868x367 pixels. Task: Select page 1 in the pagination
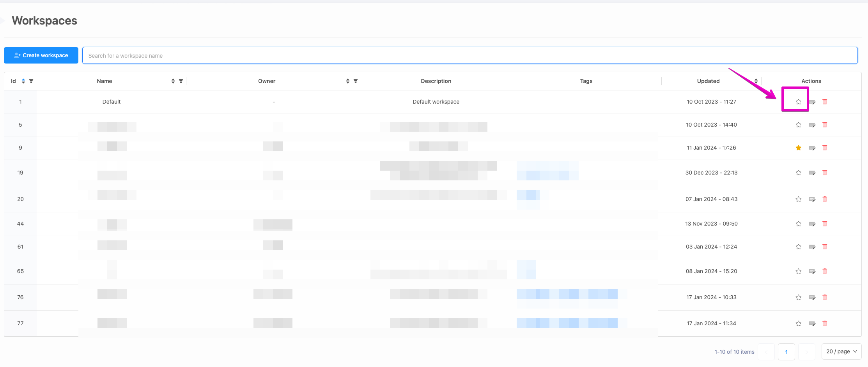(x=787, y=351)
